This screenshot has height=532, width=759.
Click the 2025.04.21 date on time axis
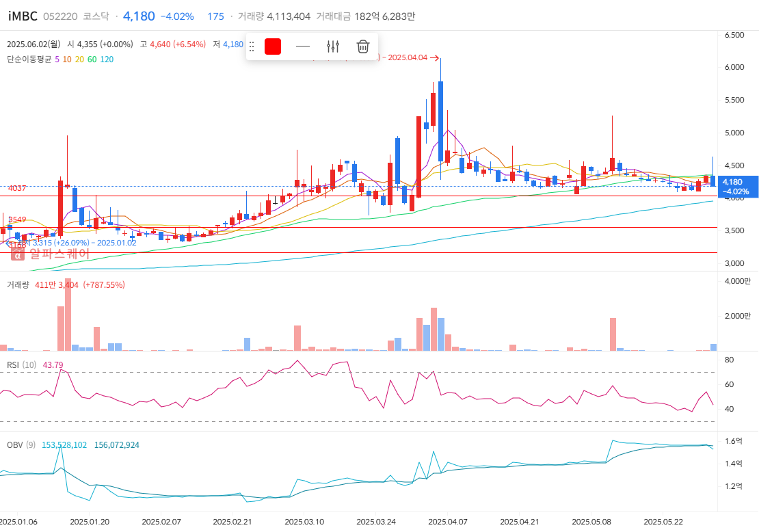[x=520, y=522]
